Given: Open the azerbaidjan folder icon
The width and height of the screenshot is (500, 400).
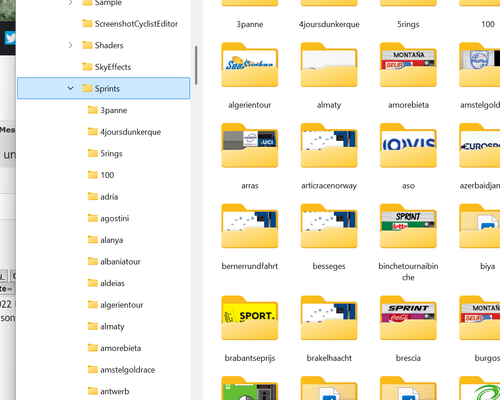Looking at the screenshot, I should [480, 146].
